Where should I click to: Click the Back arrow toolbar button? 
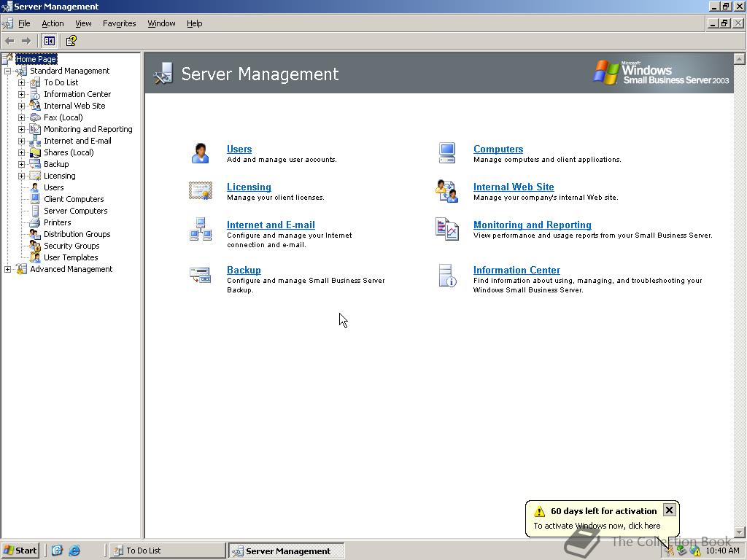point(9,41)
